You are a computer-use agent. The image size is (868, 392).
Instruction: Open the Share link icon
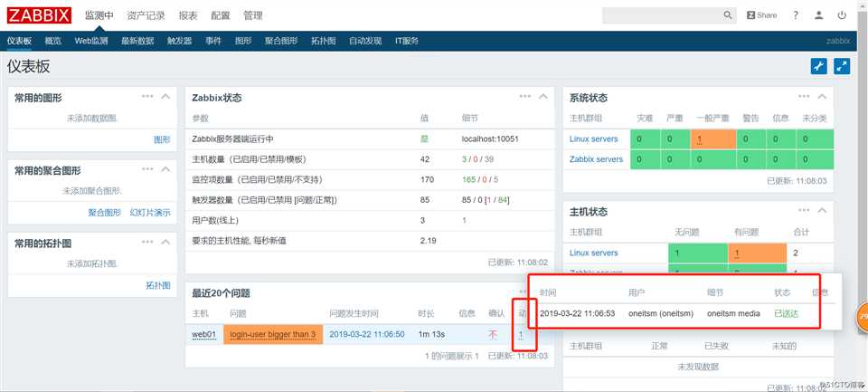pyautogui.click(x=761, y=15)
